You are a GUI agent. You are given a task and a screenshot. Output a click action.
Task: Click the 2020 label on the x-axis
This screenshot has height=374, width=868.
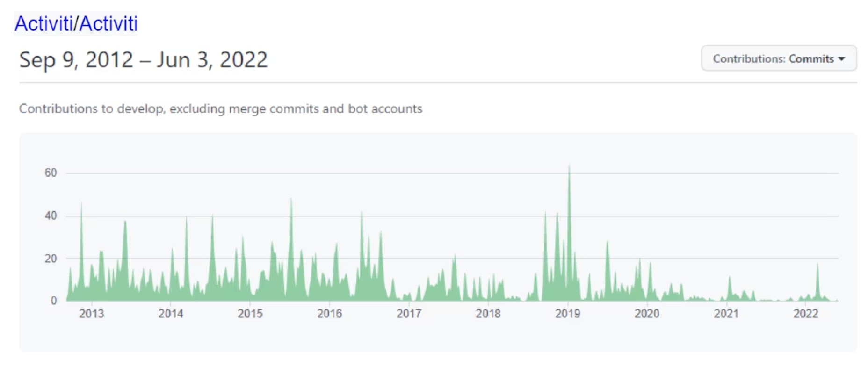click(x=647, y=314)
